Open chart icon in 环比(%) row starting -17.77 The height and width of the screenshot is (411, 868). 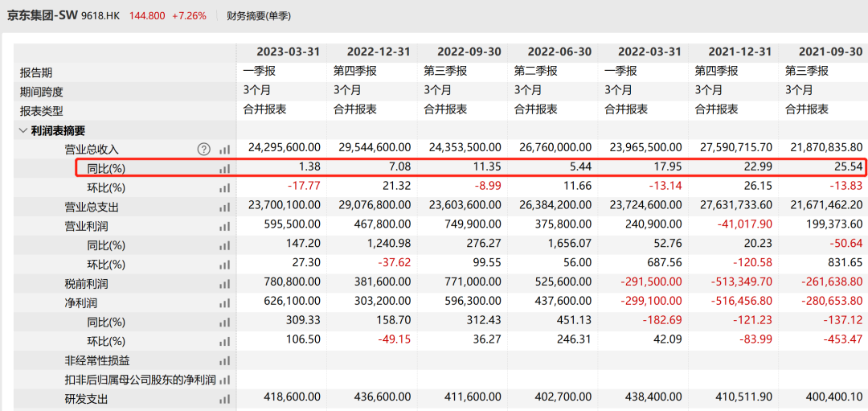pyautogui.click(x=224, y=187)
